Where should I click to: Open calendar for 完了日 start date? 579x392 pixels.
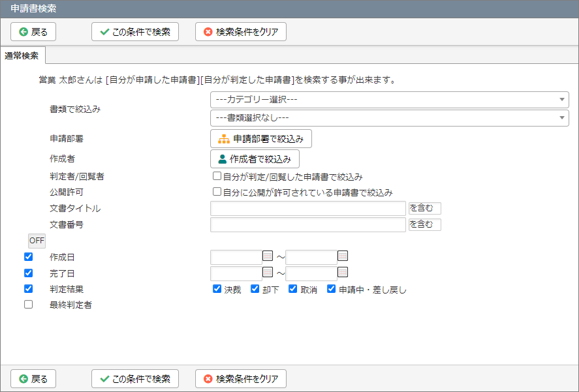[x=268, y=272]
